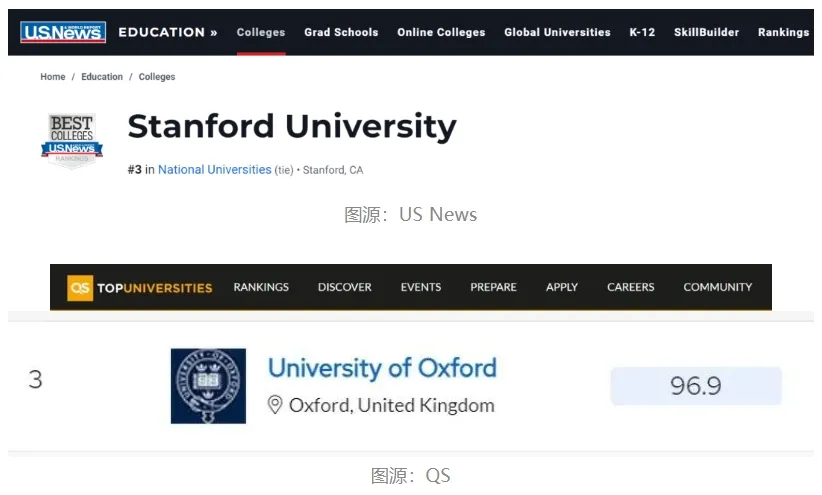Select Global Universities in the navigation
This screenshot has width=822, height=495.
click(557, 32)
